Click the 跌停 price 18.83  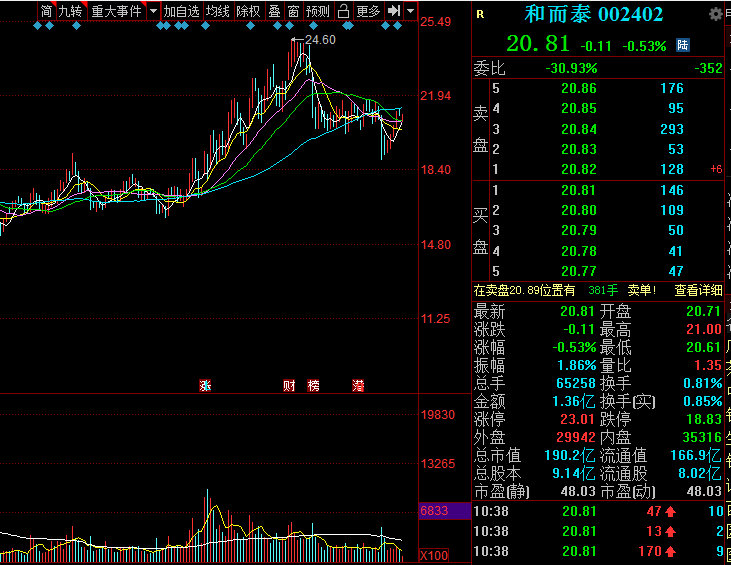[x=704, y=419]
